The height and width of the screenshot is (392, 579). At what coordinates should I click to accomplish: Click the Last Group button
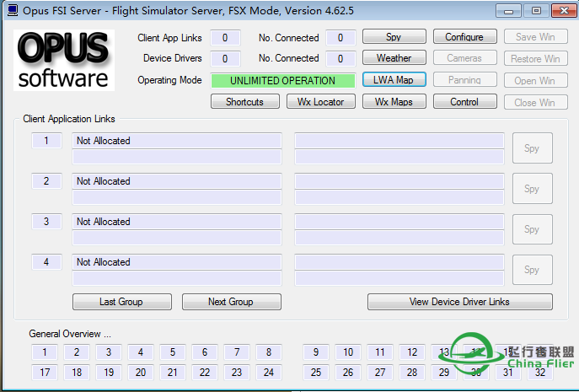coord(122,302)
